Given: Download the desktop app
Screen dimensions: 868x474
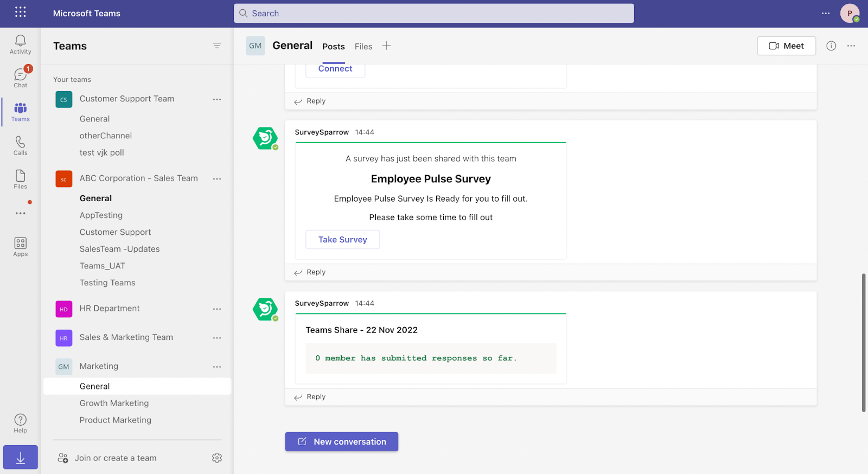Looking at the screenshot, I should tap(21, 458).
